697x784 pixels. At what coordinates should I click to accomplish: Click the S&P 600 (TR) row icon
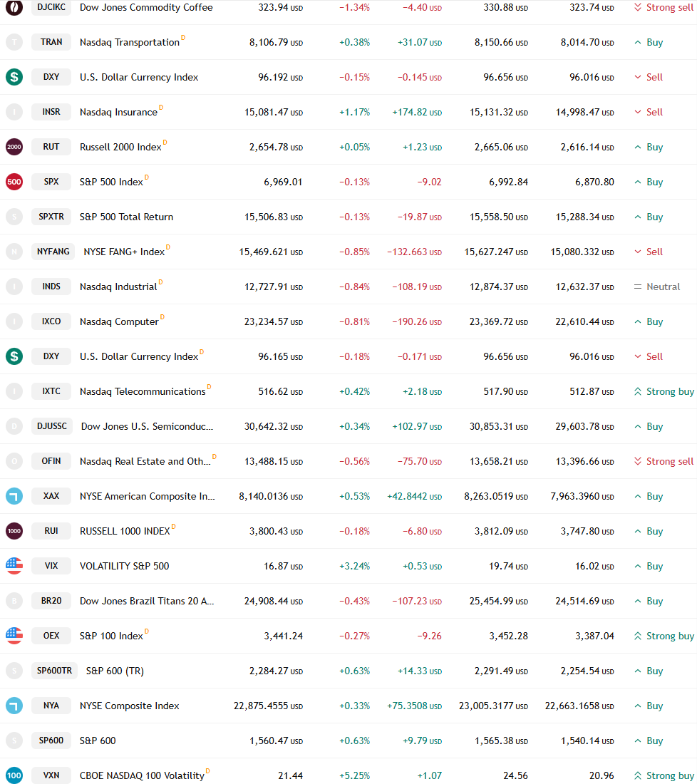(14, 671)
